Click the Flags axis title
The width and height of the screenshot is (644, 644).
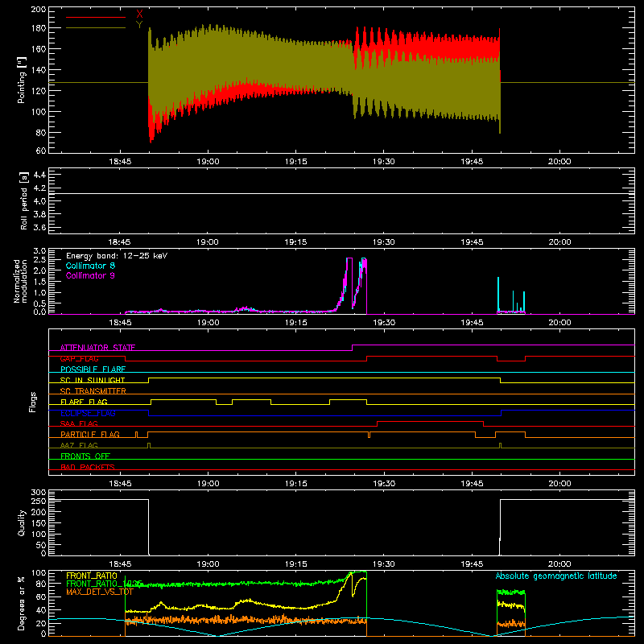point(33,402)
